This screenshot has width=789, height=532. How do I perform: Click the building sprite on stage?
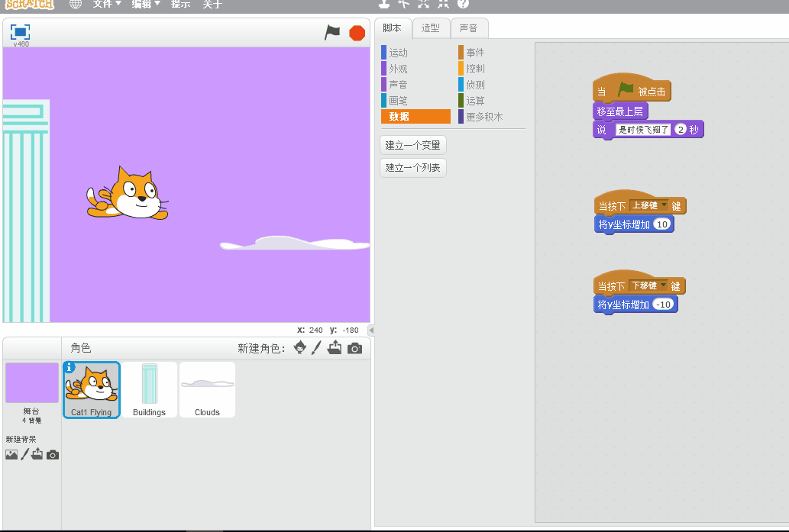(x=26, y=211)
